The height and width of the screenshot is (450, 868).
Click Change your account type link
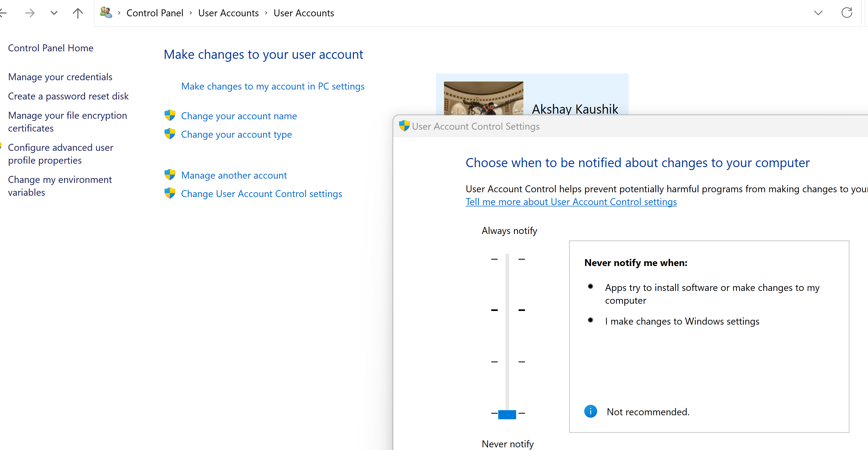(x=236, y=134)
